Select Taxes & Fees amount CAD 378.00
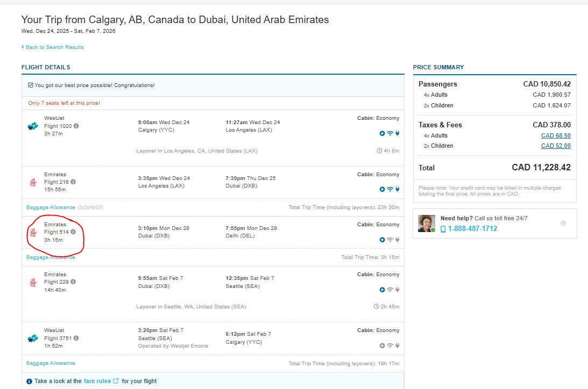 [x=551, y=125]
